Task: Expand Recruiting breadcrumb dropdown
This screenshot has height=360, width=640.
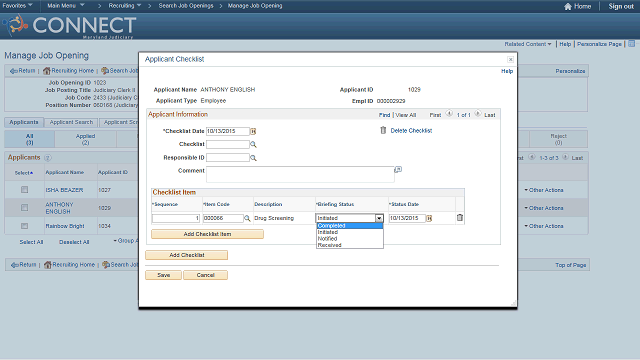Action: [124, 6]
